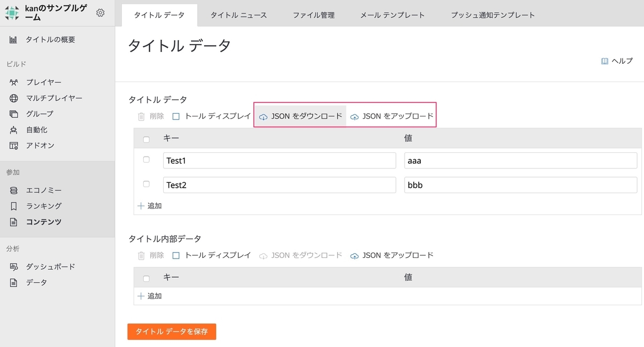The height and width of the screenshot is (347, 644).
Task: Click trash icon in タイトル データ toolbar
Action: click(141, 116)
